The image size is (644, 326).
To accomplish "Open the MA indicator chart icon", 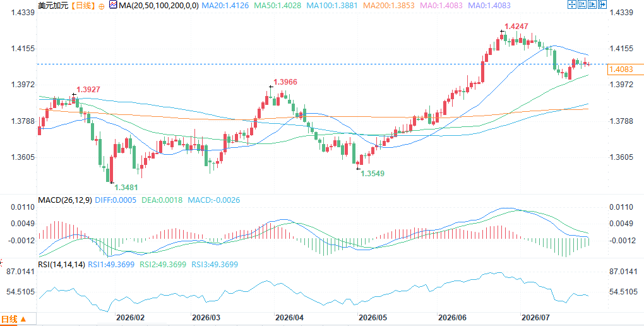I will point(113,5).
